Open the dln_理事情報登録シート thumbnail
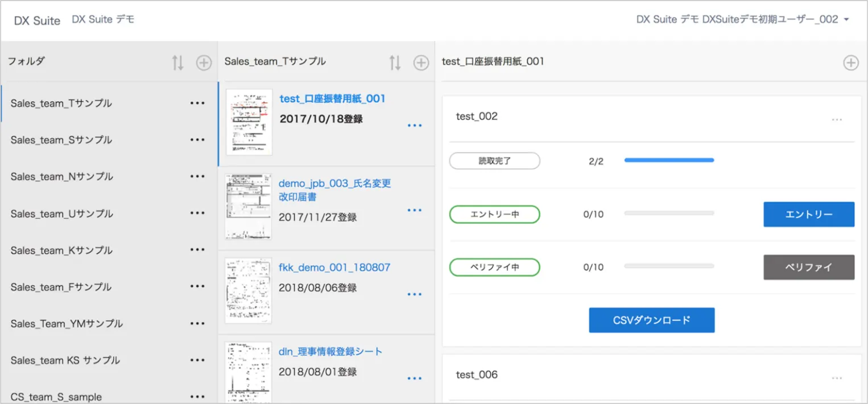The width and height of the screenshot is (868, 404). pyautogui.click(x=248, y=372)
